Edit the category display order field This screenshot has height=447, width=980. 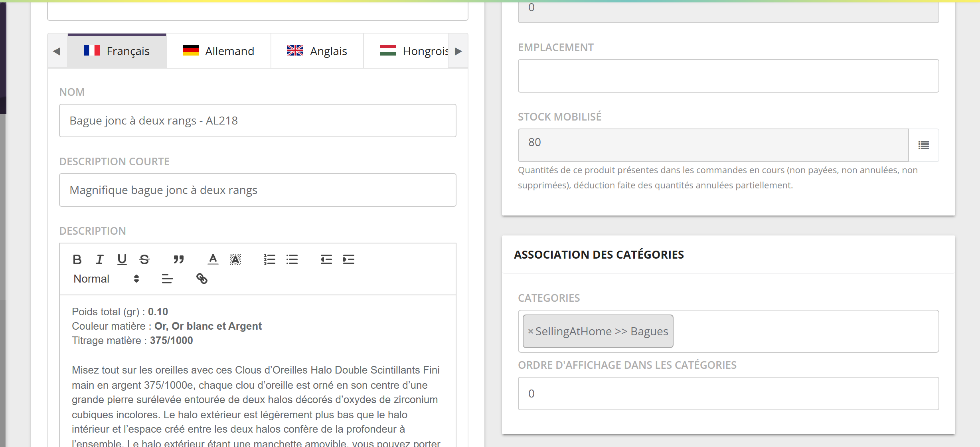pos(728,394)
